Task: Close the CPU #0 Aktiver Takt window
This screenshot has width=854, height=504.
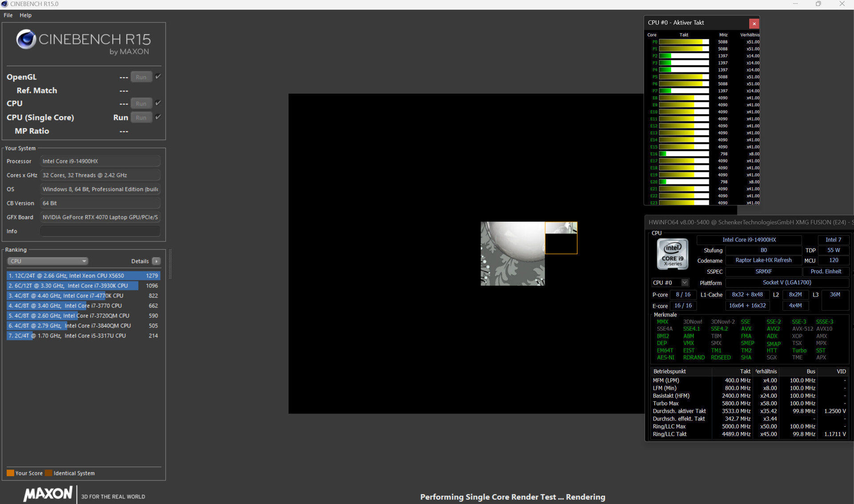Action: tap(753, 24)
